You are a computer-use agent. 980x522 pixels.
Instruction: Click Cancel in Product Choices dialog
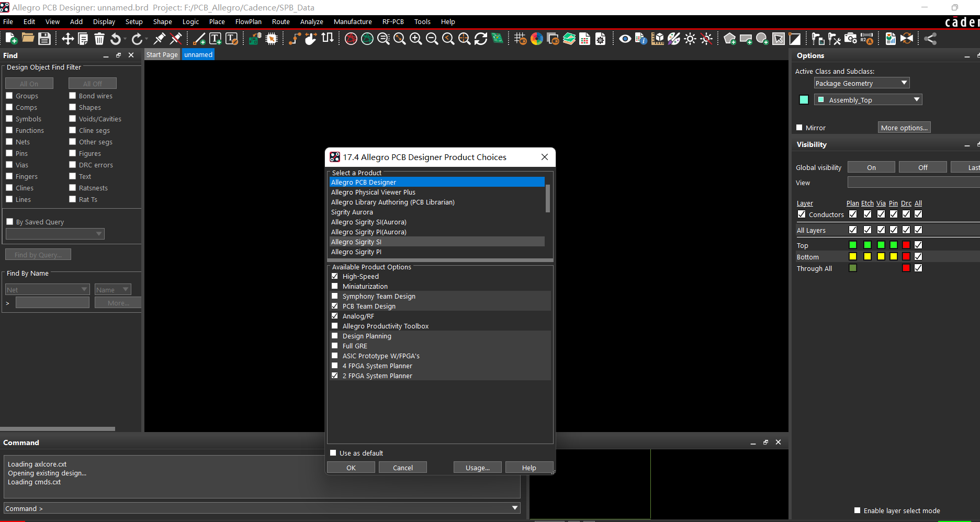click(x=403, y=468)
